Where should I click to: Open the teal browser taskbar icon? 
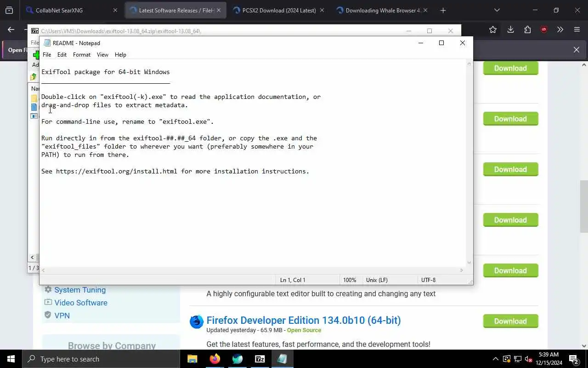tap(237, 359)
